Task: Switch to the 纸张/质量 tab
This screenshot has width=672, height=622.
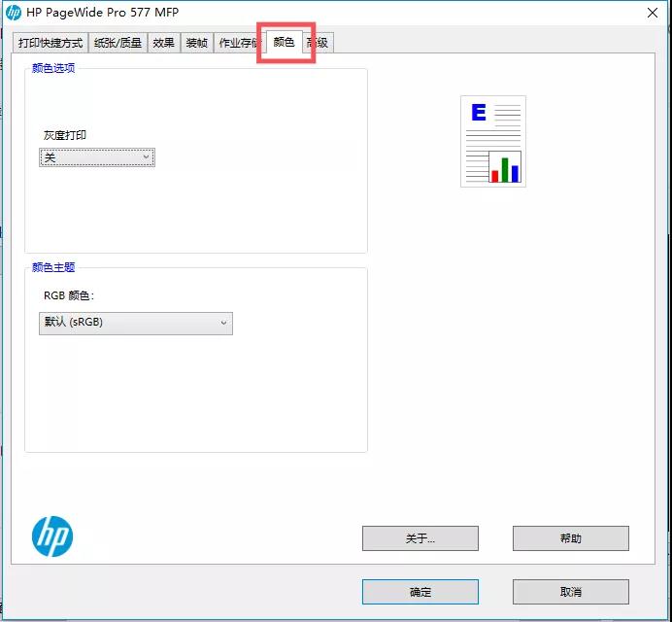Action: [x=118, y=43]
